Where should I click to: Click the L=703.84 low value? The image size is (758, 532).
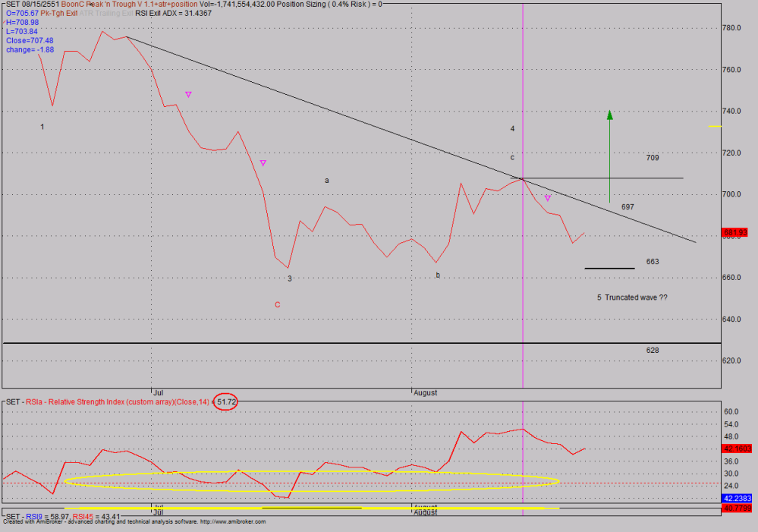click(x=22, y=31)
